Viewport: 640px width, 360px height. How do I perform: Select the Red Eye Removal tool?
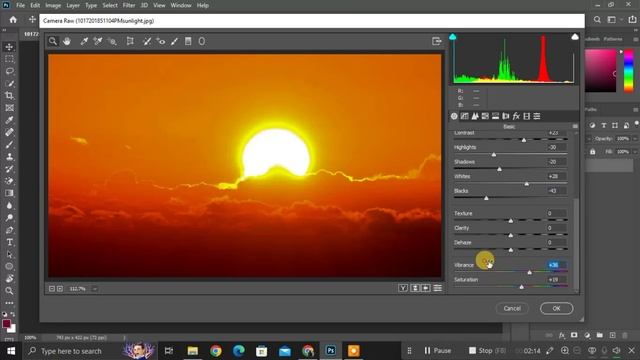click(x=161, y=41)
